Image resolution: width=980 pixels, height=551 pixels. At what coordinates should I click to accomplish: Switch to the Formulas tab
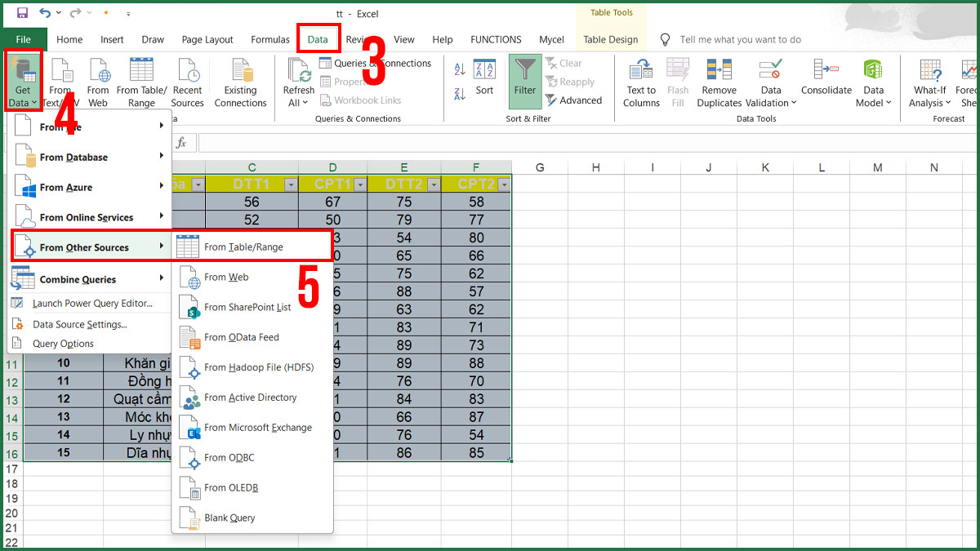[x=270, y=39]
